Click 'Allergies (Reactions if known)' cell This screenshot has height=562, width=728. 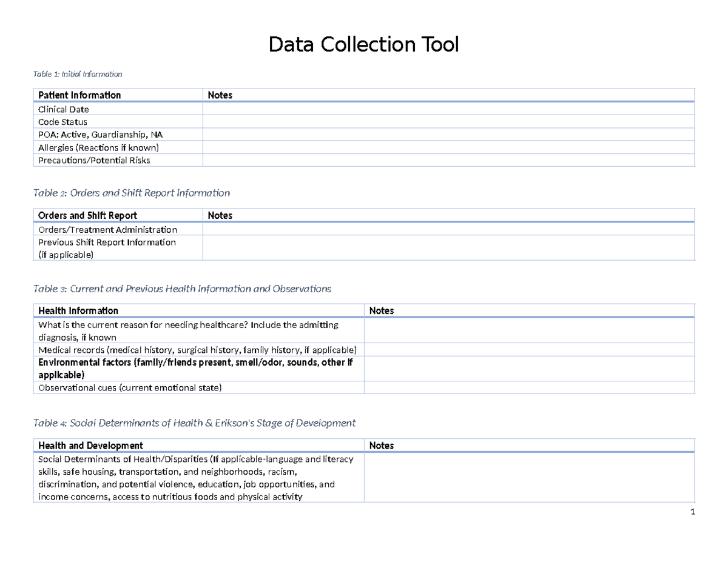pyautogui.click(x=118, y=147)
